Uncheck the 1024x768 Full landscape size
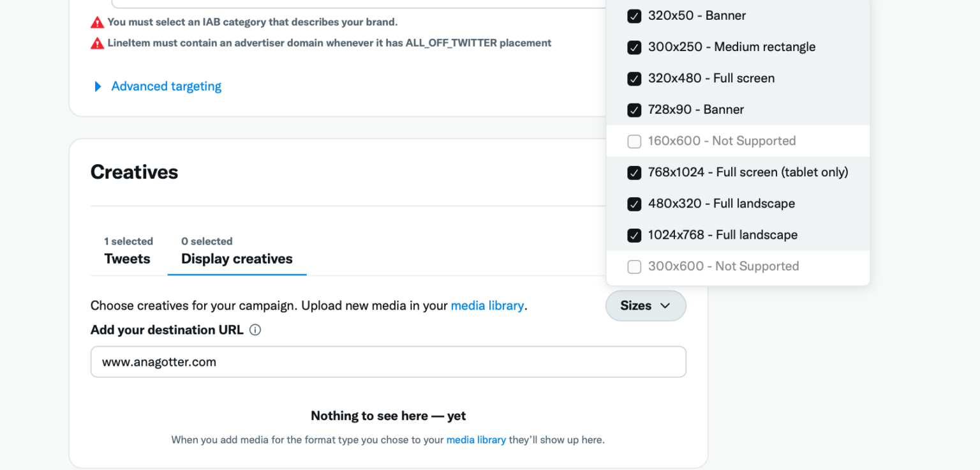The height and width of the screenshot is (470, 980). (634, 235)
